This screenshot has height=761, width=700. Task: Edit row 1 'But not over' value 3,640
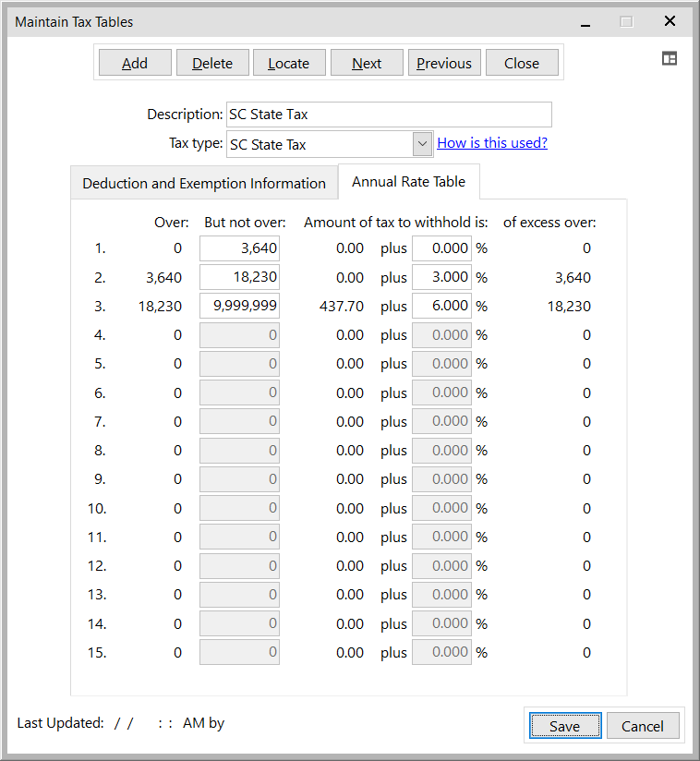[240, 248]
